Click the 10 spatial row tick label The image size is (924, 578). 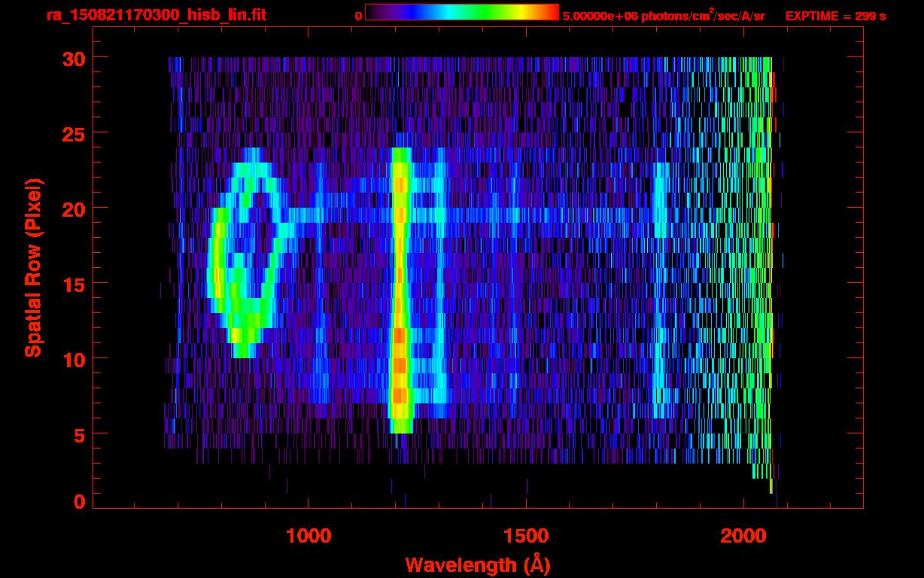pyautogui.click(x=73, y=359)
